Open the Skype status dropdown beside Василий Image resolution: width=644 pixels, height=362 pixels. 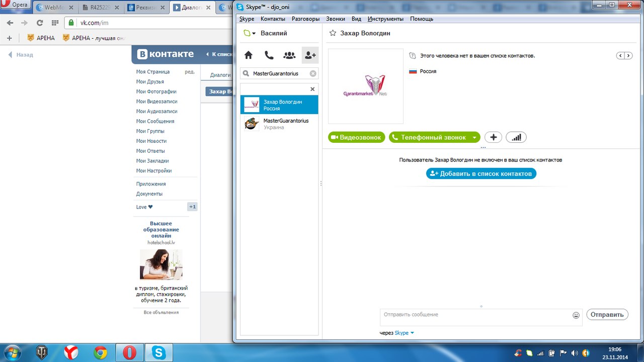click(x=250, y=34)
